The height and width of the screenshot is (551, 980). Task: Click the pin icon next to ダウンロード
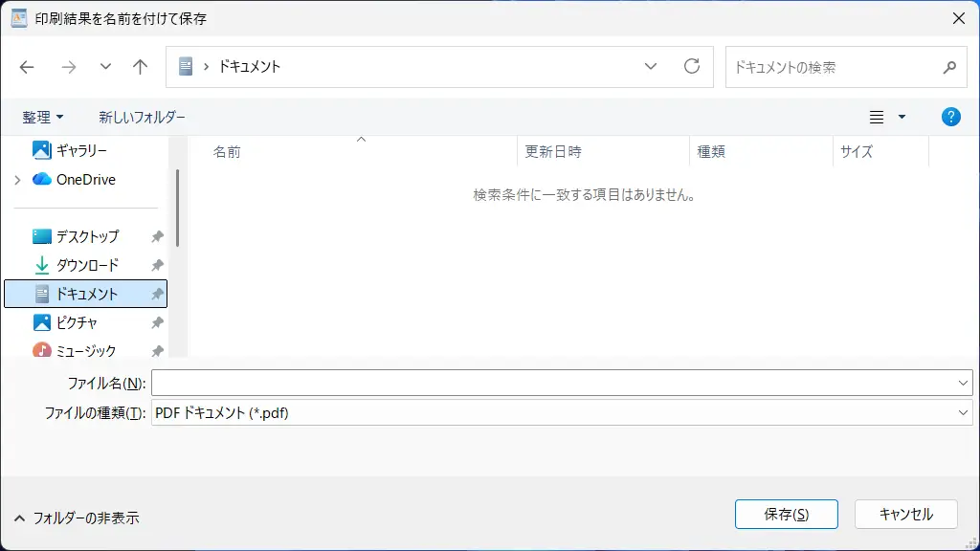click(x=158, y=265)
